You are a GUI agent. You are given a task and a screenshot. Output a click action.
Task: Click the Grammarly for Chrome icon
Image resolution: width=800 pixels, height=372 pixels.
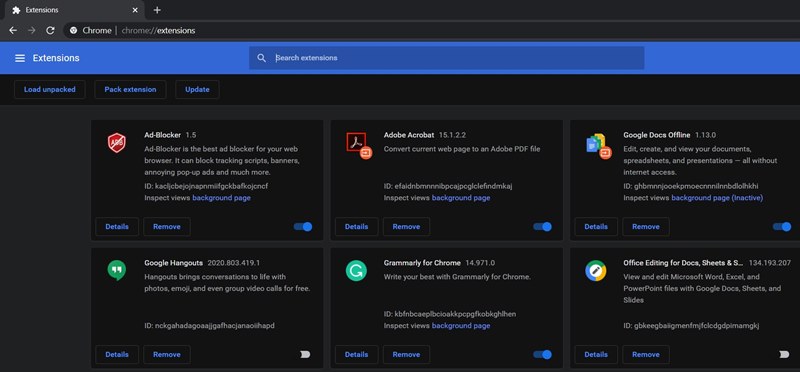[356, 270]
